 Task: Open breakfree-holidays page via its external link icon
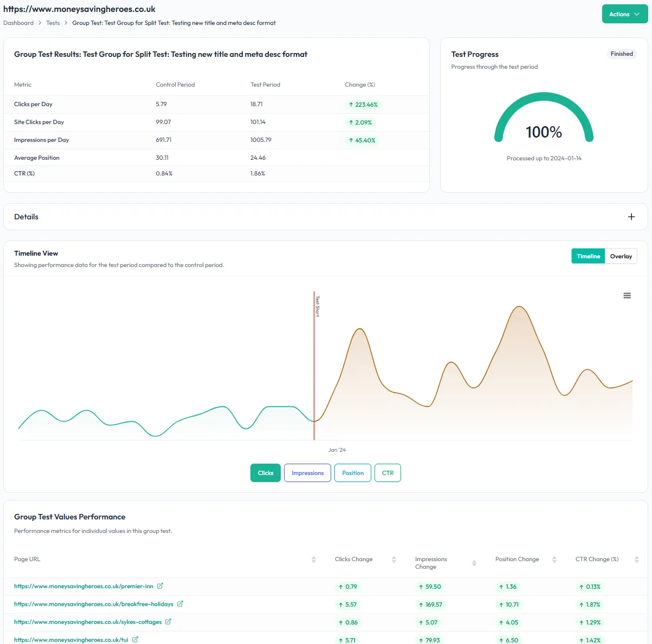click(x=179, y=604)
